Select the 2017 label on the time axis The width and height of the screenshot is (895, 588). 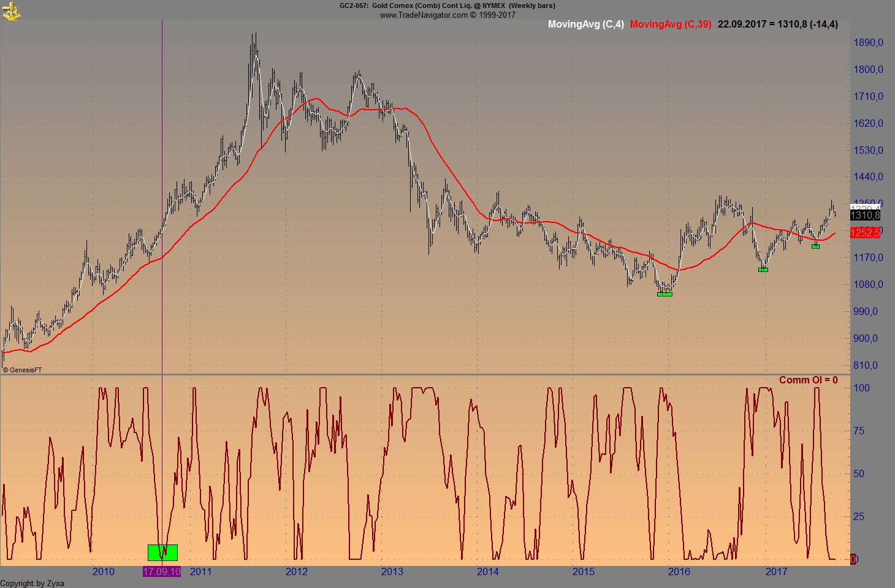[x=777, y=571]
